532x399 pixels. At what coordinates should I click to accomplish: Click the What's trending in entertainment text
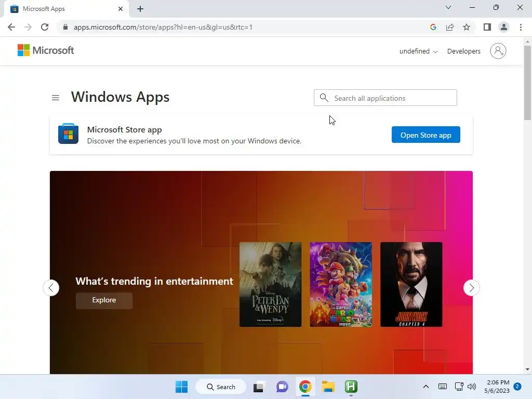coord(154,281)
